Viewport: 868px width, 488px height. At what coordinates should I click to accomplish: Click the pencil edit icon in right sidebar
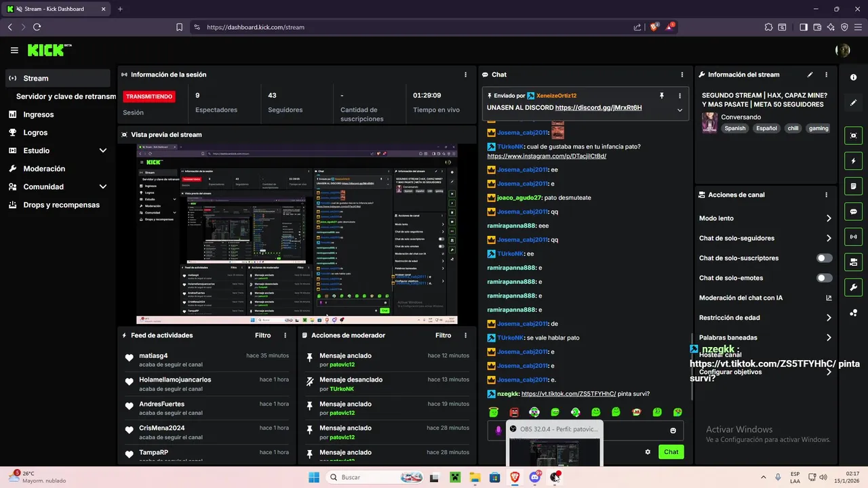853,102
